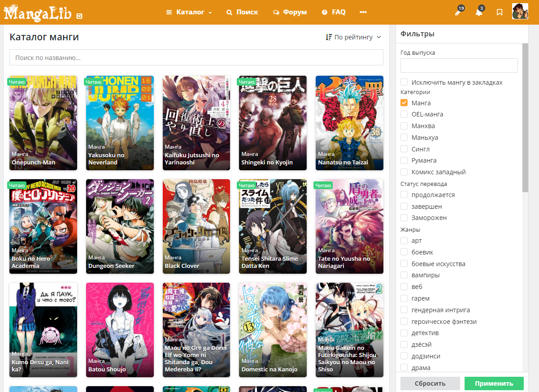Click the Сбросить reset button
Viewport: 539px width, 392px height.
coord(430,383)
